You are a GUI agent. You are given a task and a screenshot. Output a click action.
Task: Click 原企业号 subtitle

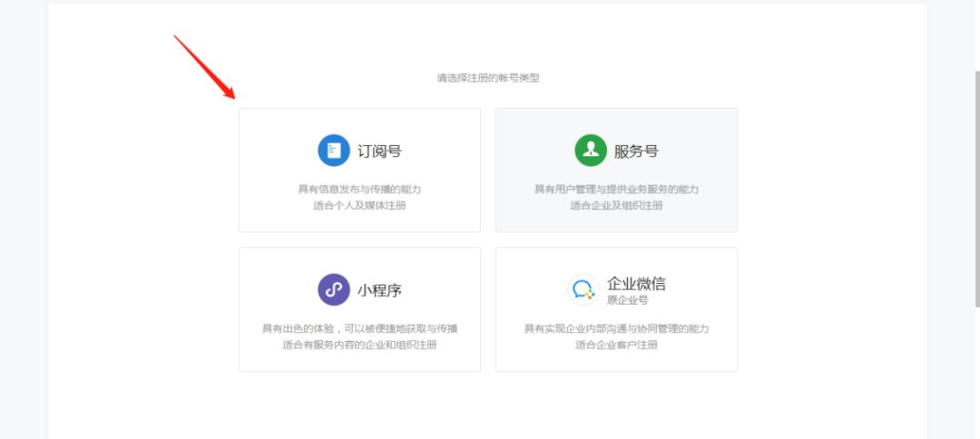click(628, 300)
